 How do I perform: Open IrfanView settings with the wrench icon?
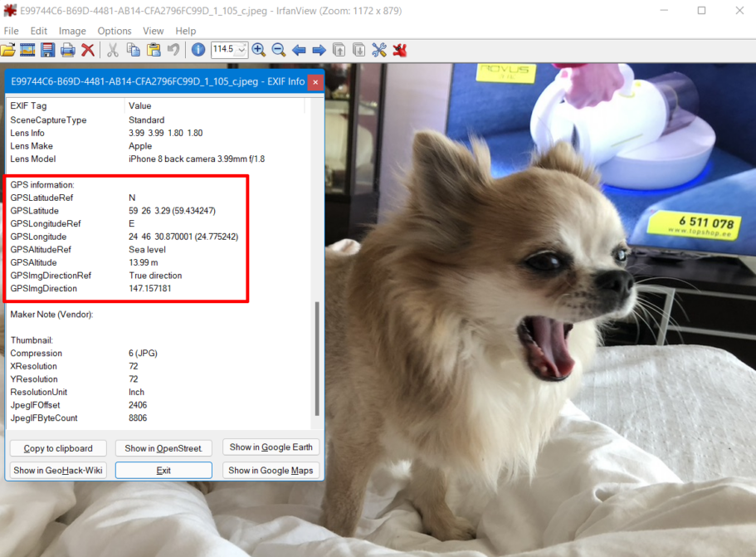(379, 50)
